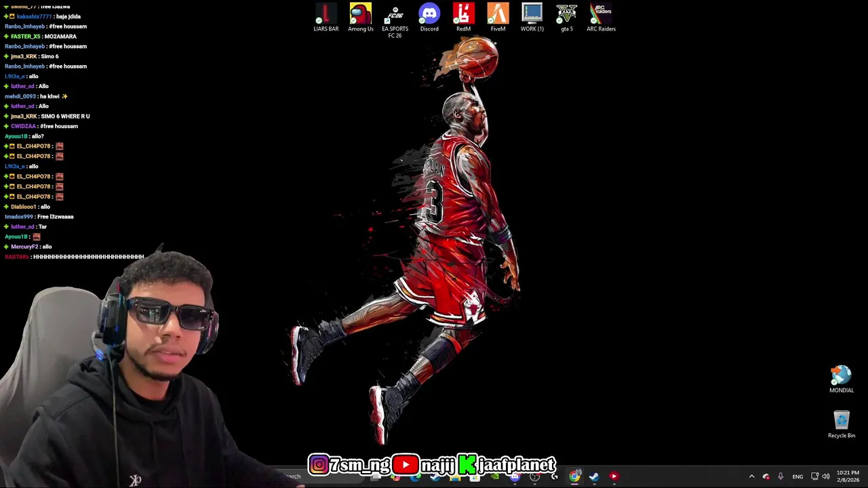Click chat message "luther_sd : Tar"
868x488 pixels.
tap(26, 226)
